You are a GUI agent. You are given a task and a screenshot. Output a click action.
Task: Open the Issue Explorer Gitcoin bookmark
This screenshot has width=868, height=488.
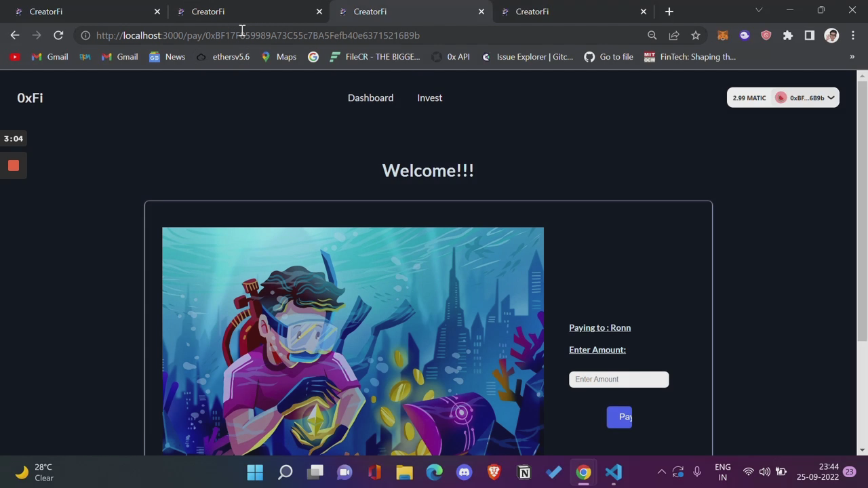click(x=527, y=57)
